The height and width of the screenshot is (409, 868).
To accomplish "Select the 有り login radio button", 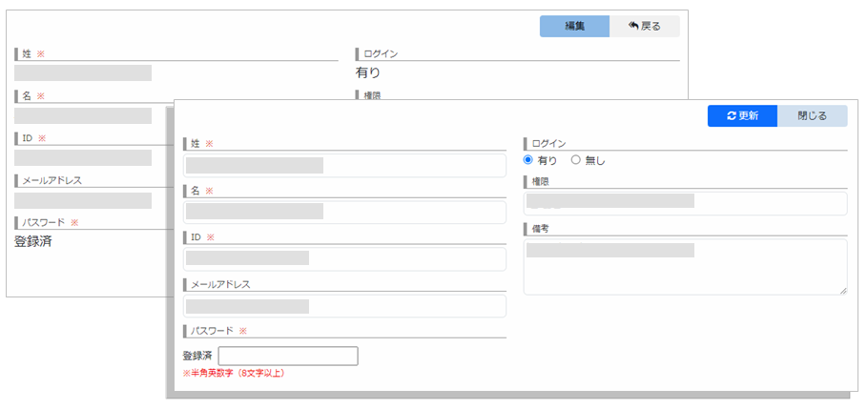I will (x=528, y=160).
